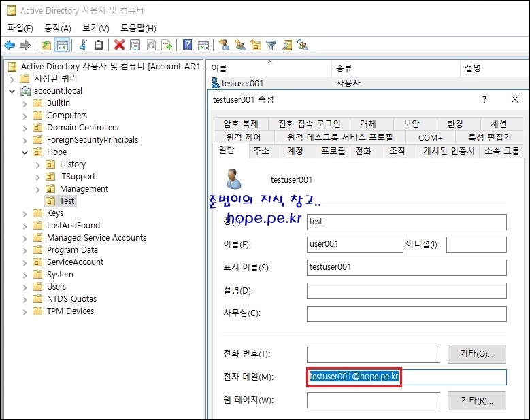Open the 암호 복제 tab
Viewport: 530px width, 420px height.
click(x=241, y=124)
